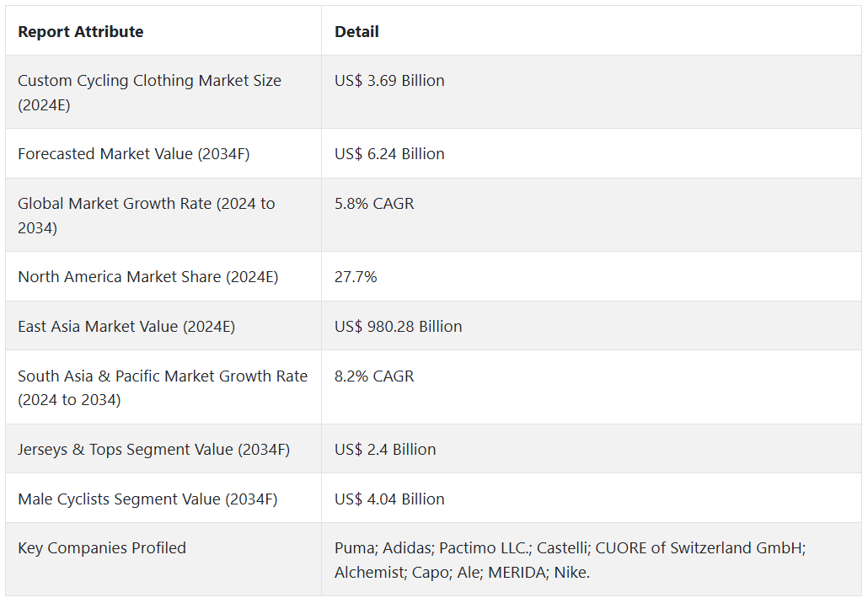Select Key Companies Profiled cell
This screenshot has height=603, width=868.
(x=102, y=548)
